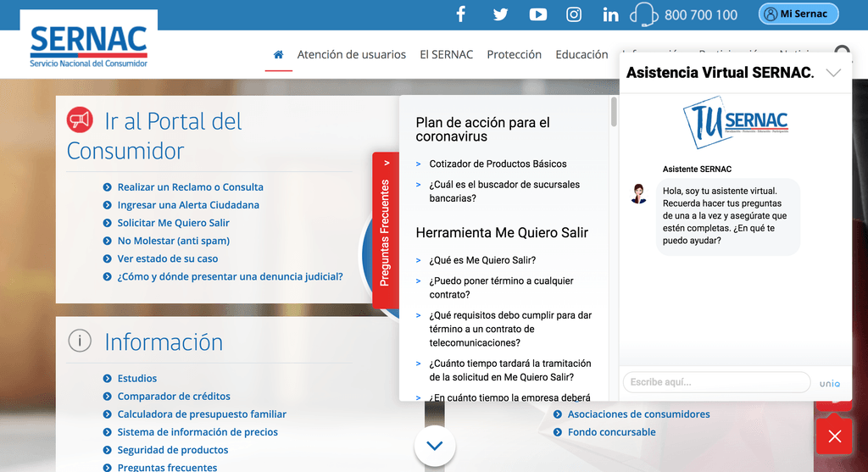Image resolution: width=868 pixels, height=472 pixels.
Task: Click the SERNAC logo
Action: (x=88, y=47)
